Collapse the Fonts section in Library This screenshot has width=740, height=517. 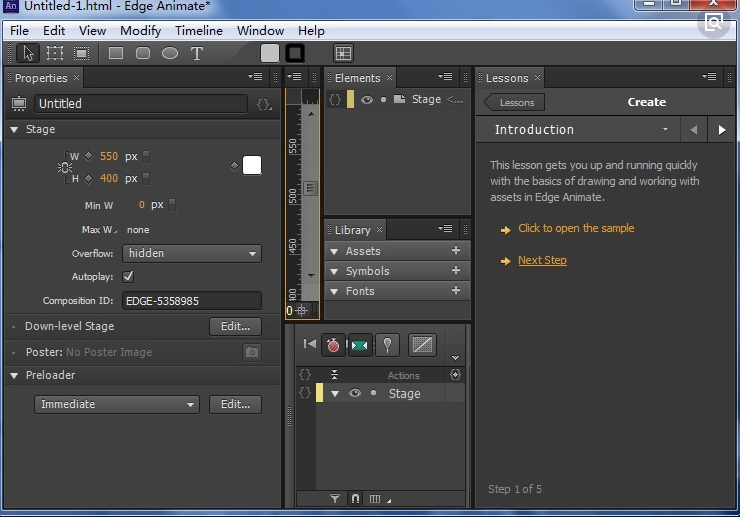334,292
